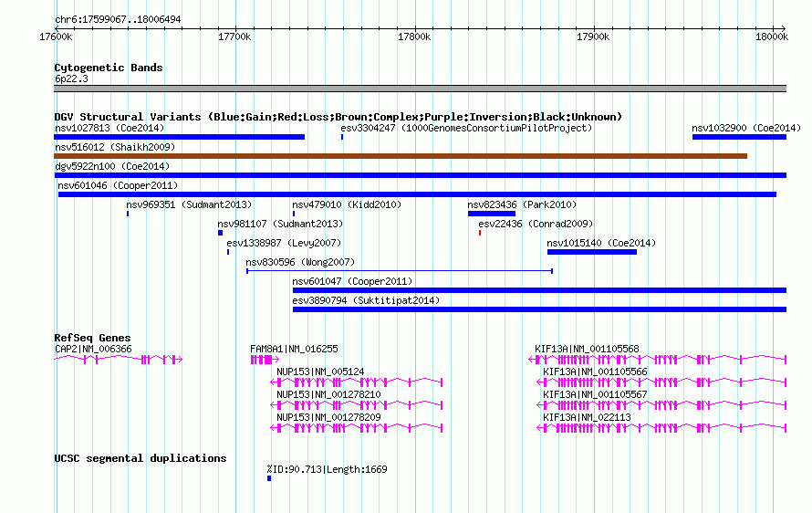Screen dimensions: 812x513
Task: Open the KIF13A|NM_001105567 transcript label
Action: 595,395
